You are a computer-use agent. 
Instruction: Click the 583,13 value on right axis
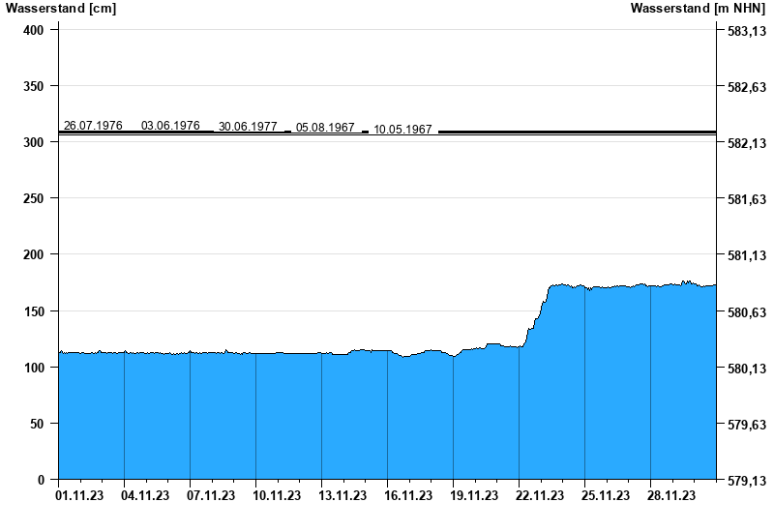[x=741, y=31]
